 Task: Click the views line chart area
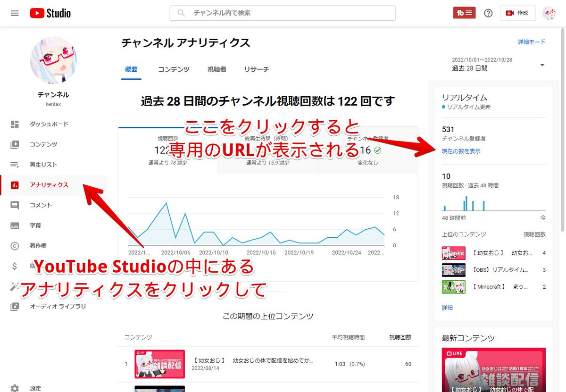257,222
